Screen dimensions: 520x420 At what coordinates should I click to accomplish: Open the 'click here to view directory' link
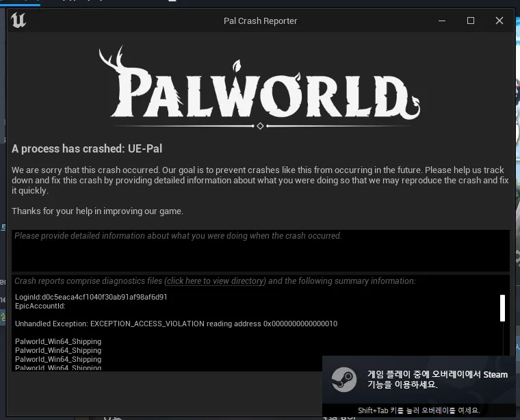click(215, 281)
